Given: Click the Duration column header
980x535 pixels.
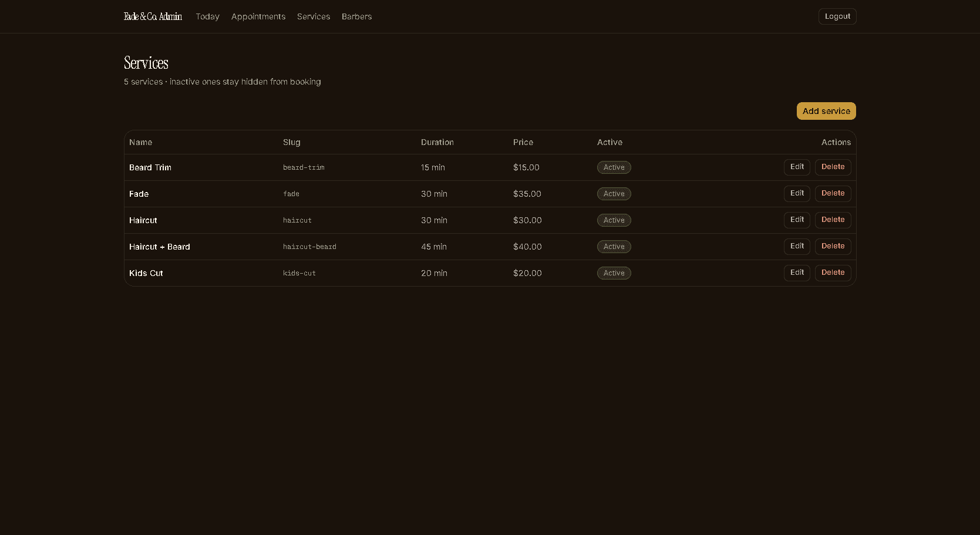Looking at the screenshot, I should (437, 142).
